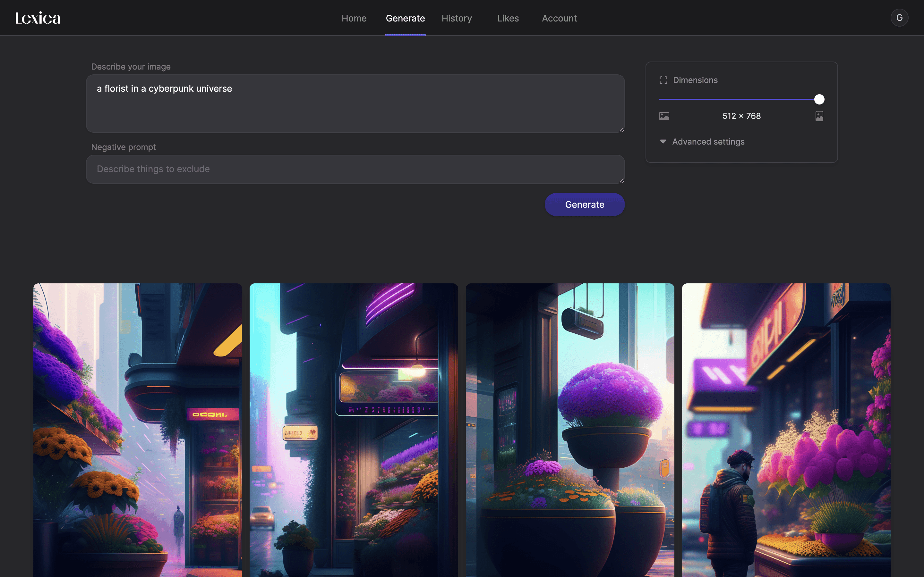Click the negative prompt resize handle
Screen dimensions: 924x577
pos(621,180)
